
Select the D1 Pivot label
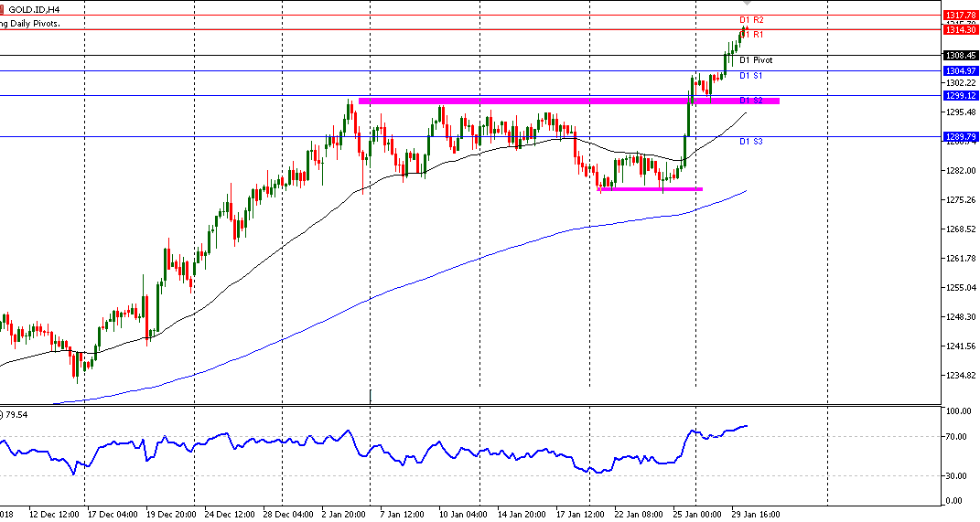click(756, 60)
